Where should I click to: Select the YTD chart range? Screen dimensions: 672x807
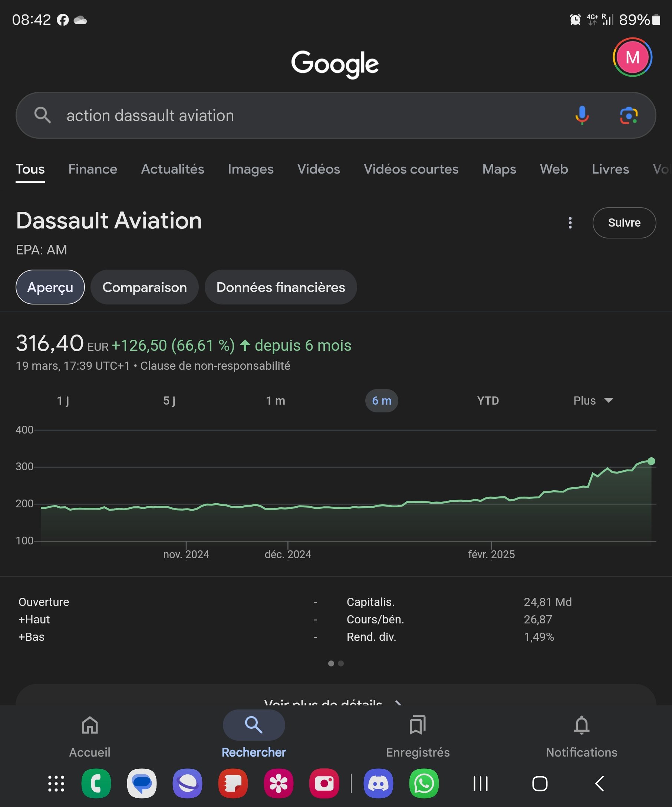click(488, 401)
